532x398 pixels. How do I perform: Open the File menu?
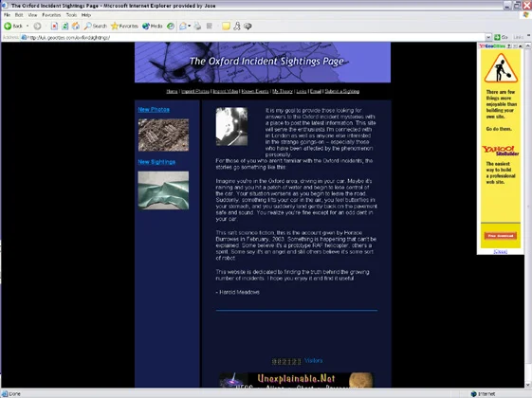point(8,15)
